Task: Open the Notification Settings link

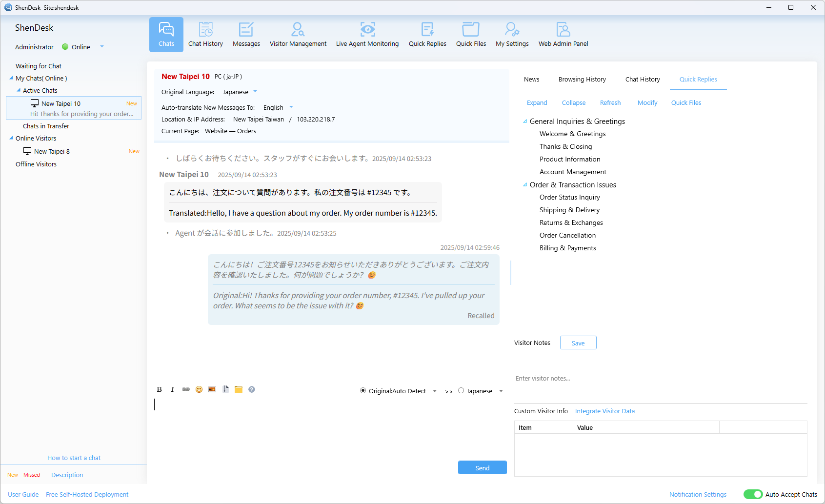Action: (698, 494)
